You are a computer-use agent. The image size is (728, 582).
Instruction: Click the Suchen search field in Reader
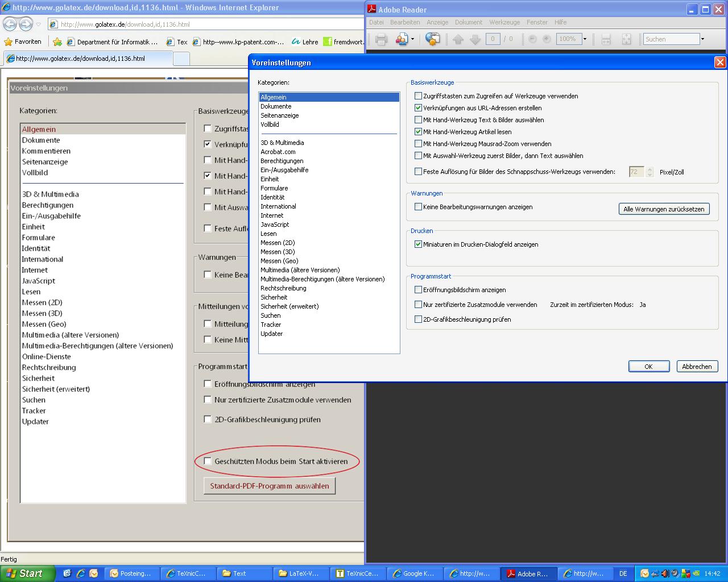[x=671, y=39]
